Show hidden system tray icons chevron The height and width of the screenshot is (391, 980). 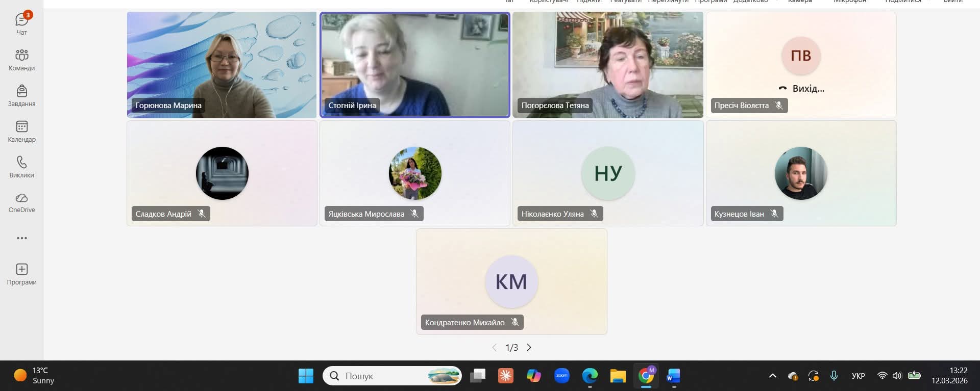coord(772,376)
